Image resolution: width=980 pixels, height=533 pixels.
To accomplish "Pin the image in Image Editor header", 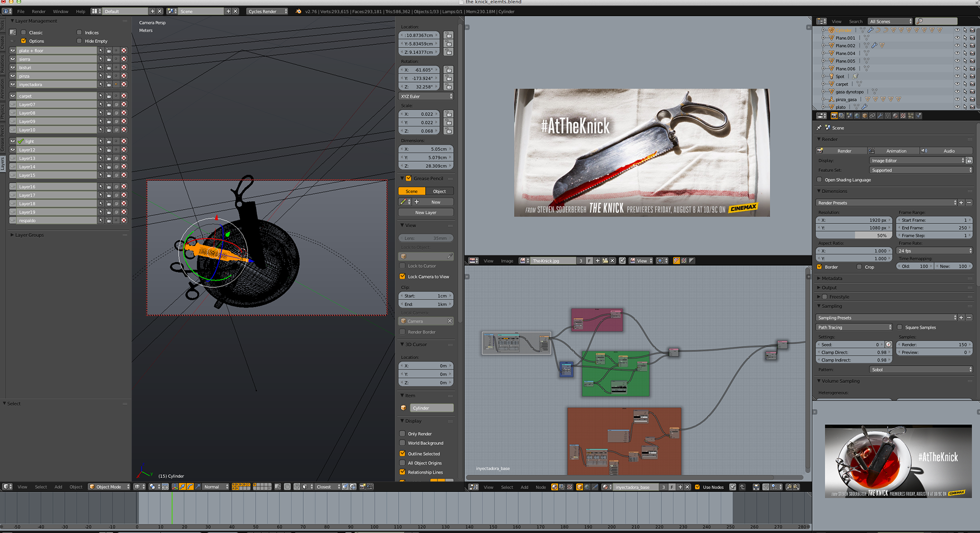I will pos(622,261).
